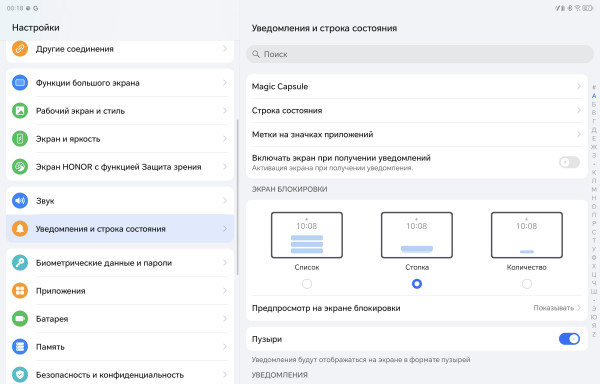This screenshot has height=384, width=600.
Task: Open Безопасность и конфиденциальность settings
Action: 120,374
